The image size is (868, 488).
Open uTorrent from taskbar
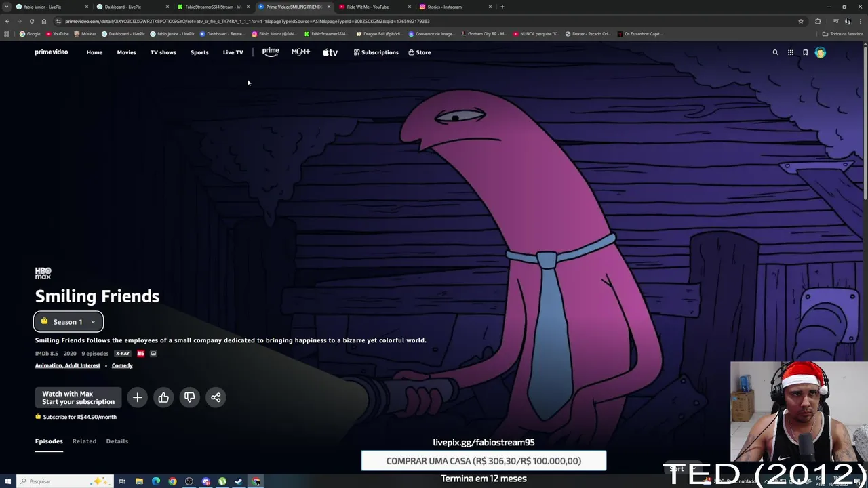click(222, 481)
